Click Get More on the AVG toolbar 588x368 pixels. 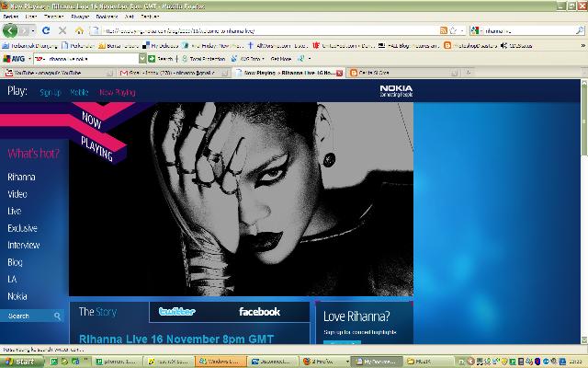click(x=281, y=59)
